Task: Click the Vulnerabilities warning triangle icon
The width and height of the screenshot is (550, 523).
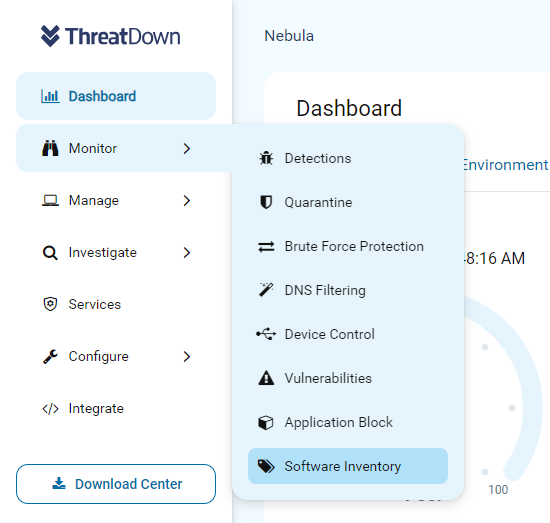Action: pos(266,378)
